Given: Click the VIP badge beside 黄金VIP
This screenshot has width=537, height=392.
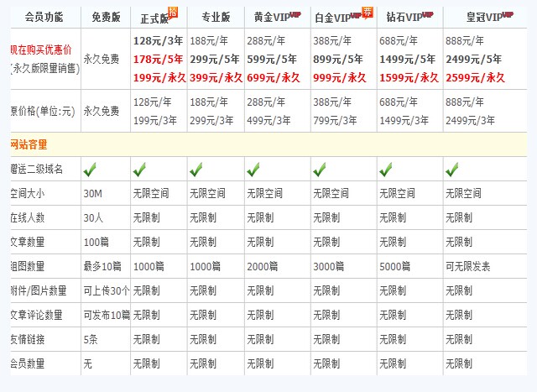Looking at the screenshot, I should (295, 14).
